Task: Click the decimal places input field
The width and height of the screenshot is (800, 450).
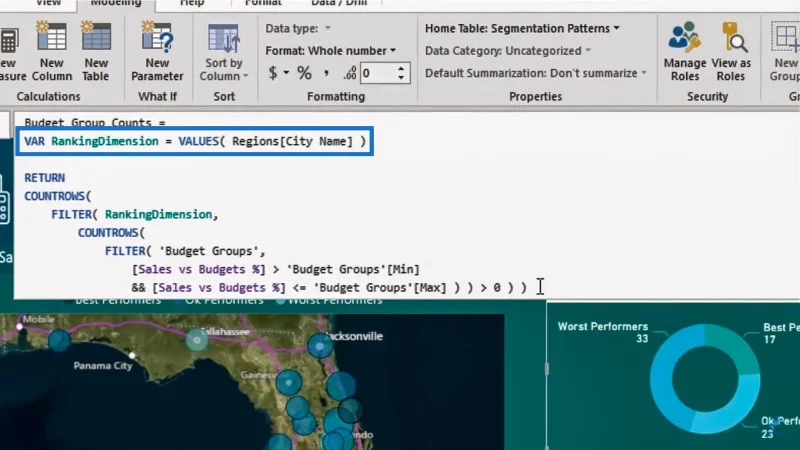Action: (x=378, y=73)
